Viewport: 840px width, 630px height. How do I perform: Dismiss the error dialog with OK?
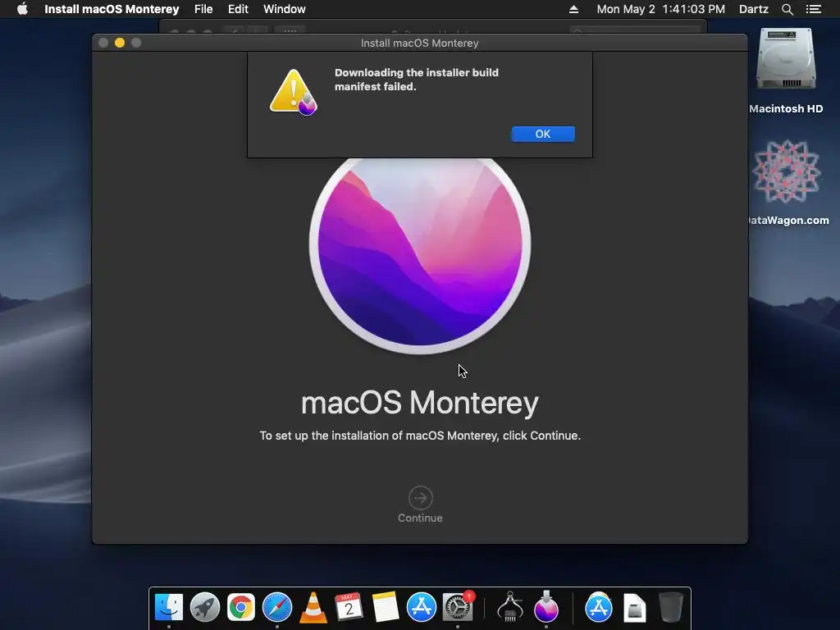click(543, 134)
